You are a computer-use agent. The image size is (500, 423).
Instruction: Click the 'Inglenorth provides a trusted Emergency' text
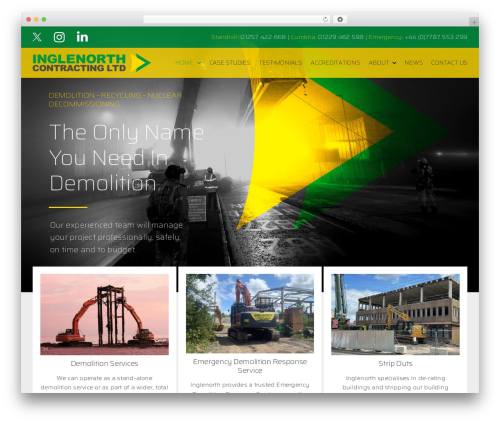(250, 385)
